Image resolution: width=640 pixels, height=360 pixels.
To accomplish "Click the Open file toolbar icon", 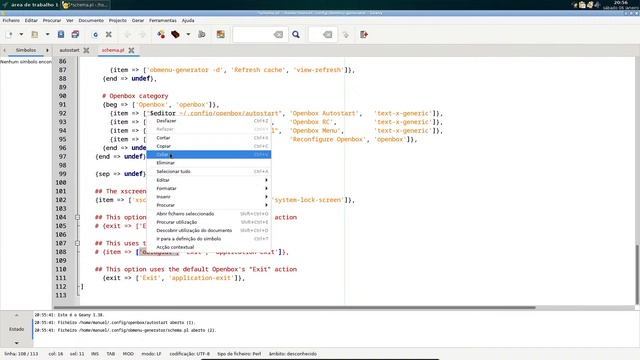I will point(35,35).
